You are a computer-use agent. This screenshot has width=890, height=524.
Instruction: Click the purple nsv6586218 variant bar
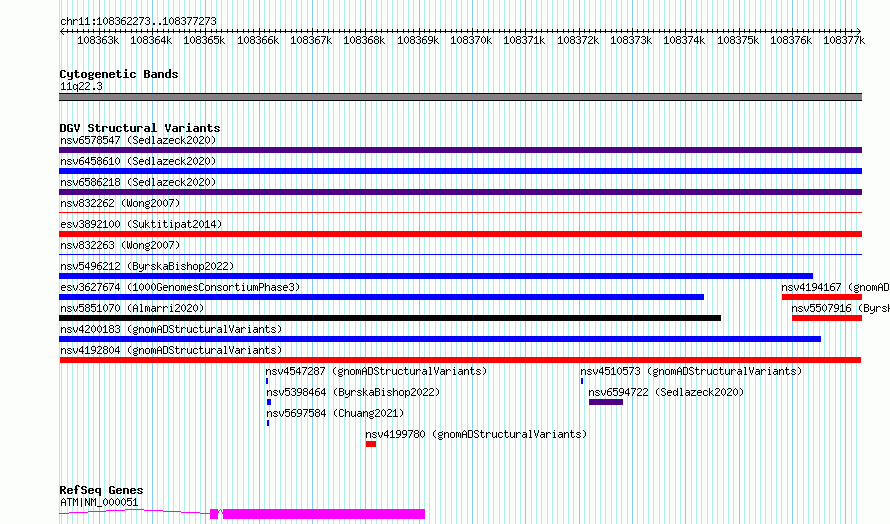click(460, 192)
